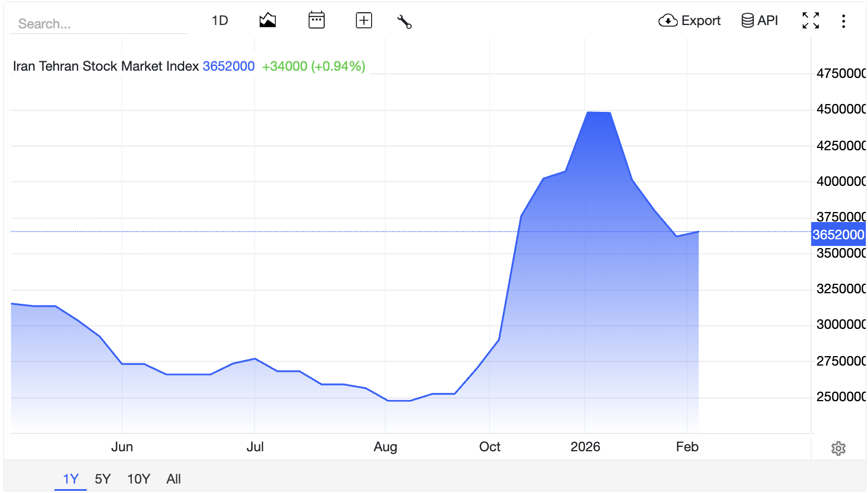Click the 3000000 axis label
The image size is (868, 493).
pos(841,324)
